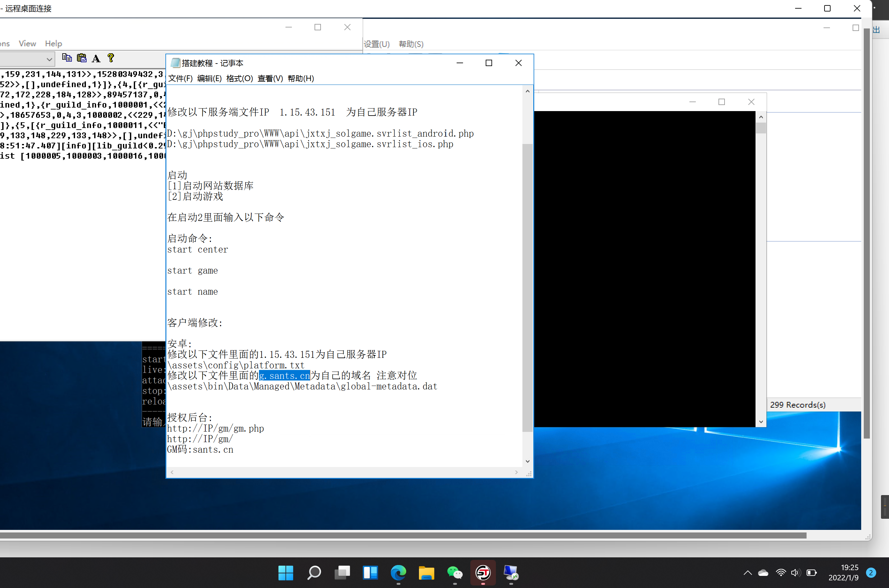Close the left console window

coord(347,27)
